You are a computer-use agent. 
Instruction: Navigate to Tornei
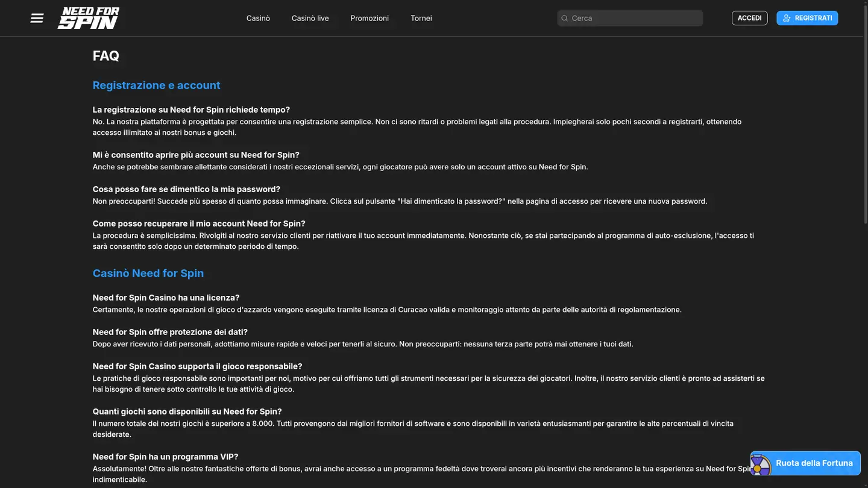pyautogui.click(x=421, y=18)
